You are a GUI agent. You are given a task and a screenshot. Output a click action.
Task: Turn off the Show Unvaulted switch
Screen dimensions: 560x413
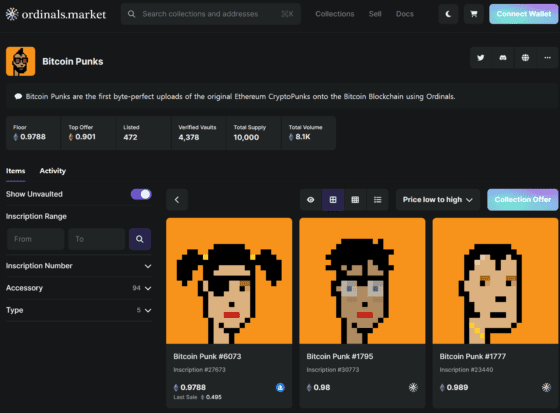[x=141, y=194]
